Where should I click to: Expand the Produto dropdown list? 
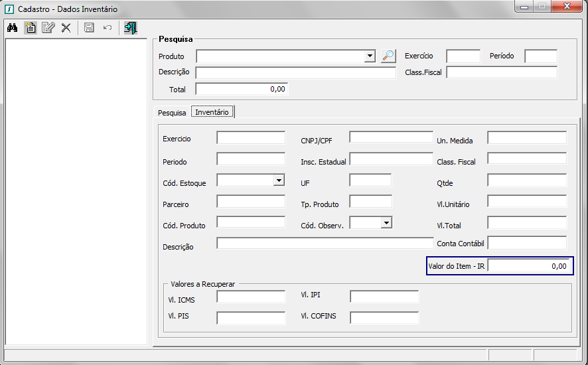pyautogui.click(x=370, y=56)
